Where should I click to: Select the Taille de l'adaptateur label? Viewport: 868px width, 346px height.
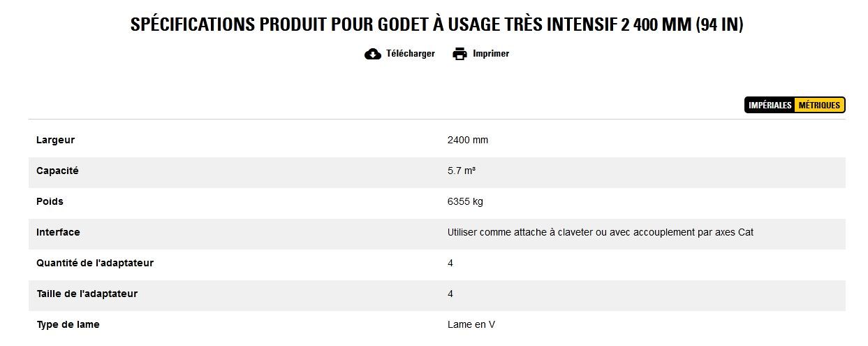(x=87, y=294)
